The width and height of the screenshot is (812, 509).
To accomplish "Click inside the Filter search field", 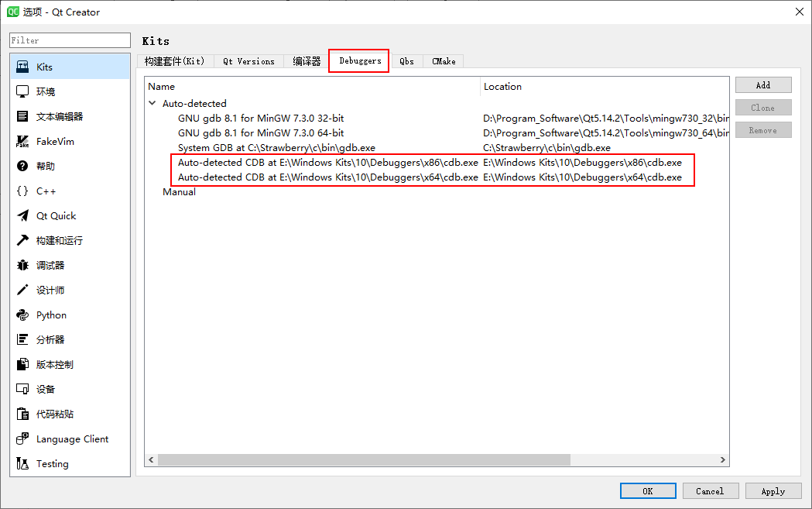I will click(x=70, y=40).
